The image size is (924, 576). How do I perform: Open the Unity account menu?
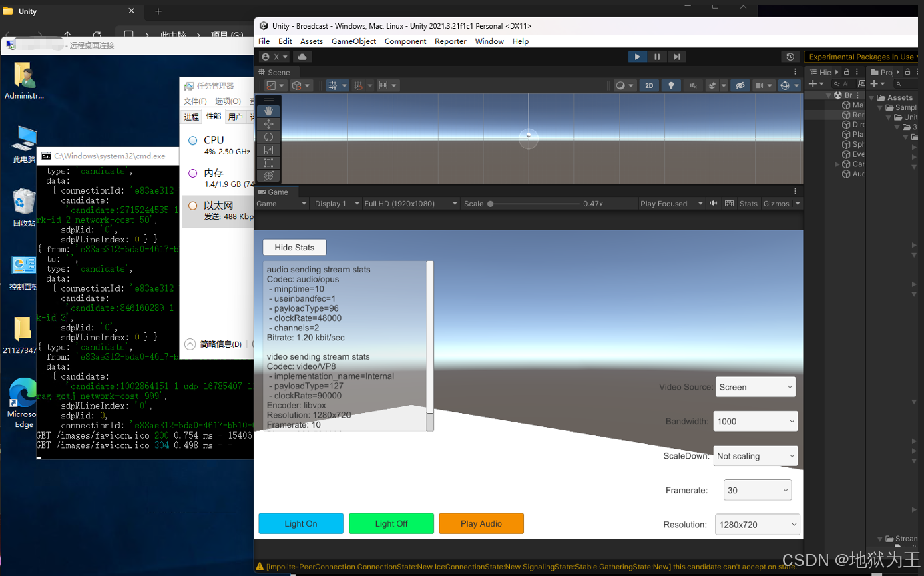(274, 57)
